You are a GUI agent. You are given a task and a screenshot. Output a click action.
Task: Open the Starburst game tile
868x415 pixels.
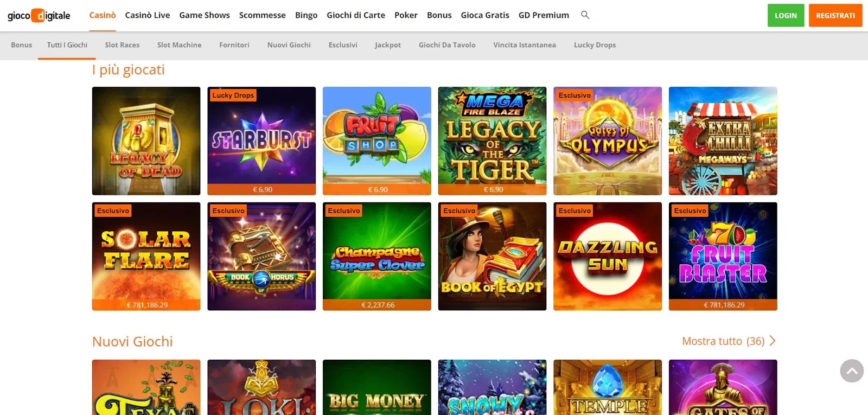[x=261, y=141]
